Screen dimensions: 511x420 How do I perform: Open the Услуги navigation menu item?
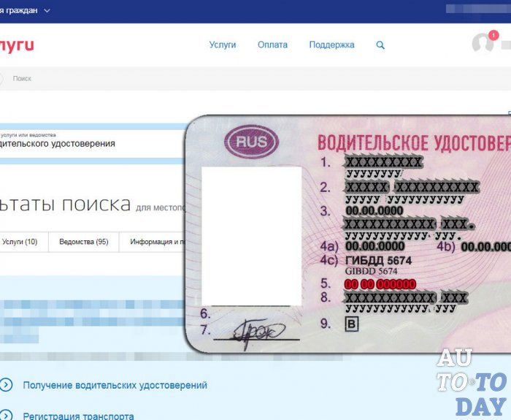tap(223, 45)
